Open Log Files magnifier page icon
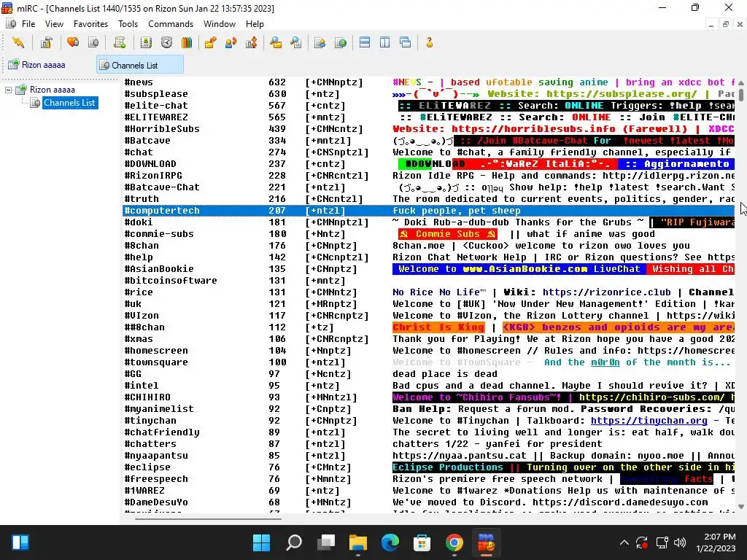This screenshot has height=560, width=747. 296,43
